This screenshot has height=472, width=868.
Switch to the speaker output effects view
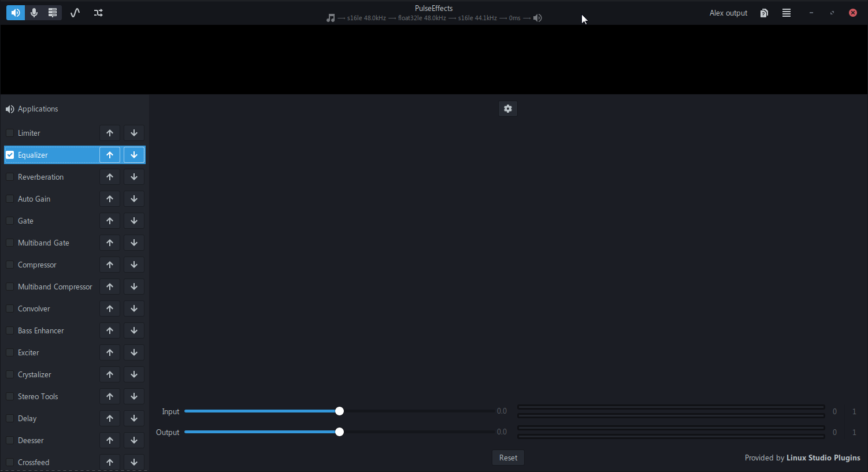[x=16, y=13]
